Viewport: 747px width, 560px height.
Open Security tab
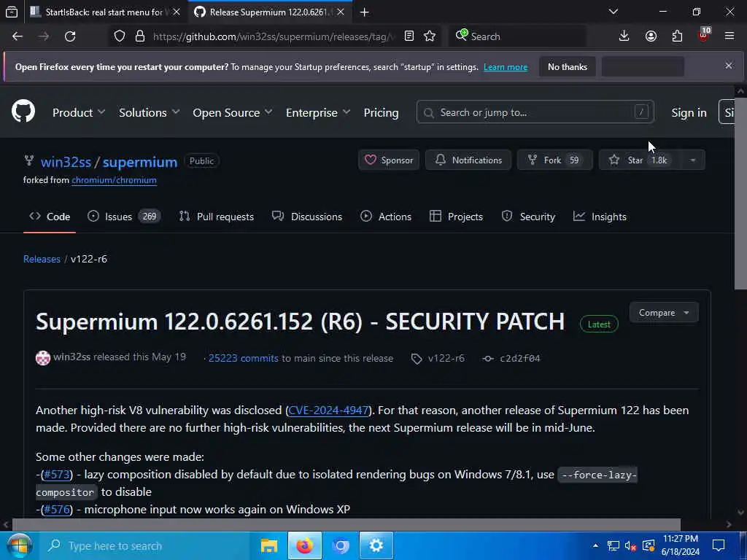[x=528, y=217]
